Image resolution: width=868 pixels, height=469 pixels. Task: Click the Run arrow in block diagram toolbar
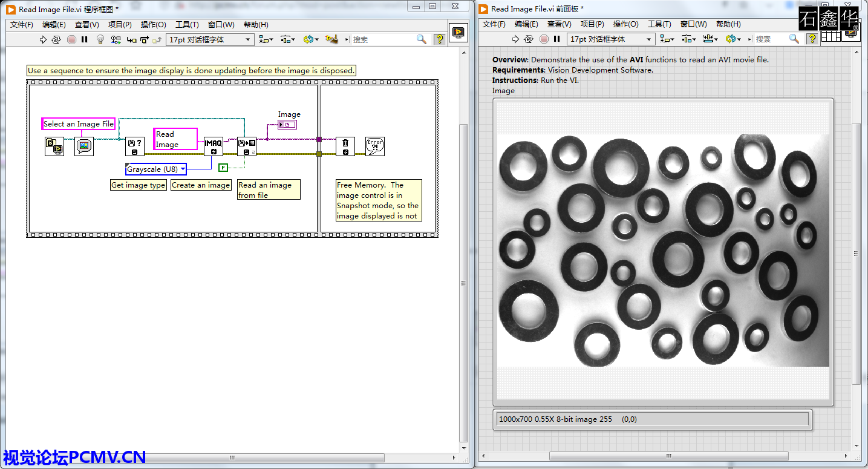pyautogui.click(x=43, y=39)
